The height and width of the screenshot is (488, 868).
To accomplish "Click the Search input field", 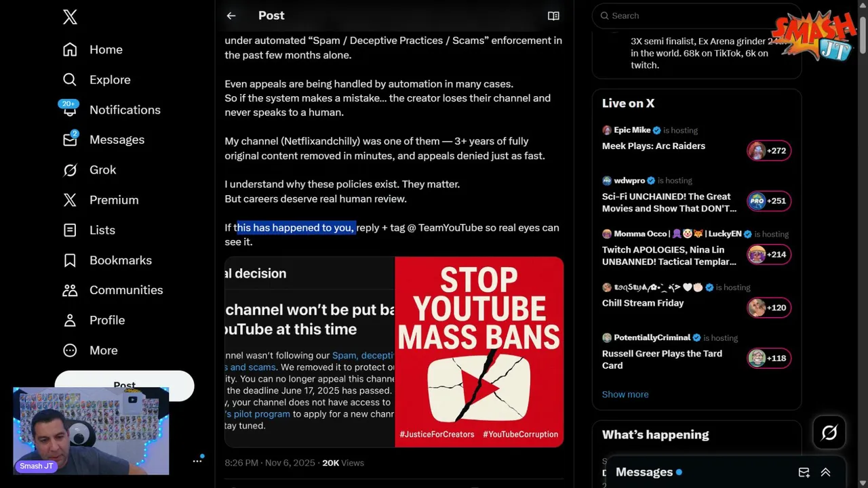I will pos(696,16).
